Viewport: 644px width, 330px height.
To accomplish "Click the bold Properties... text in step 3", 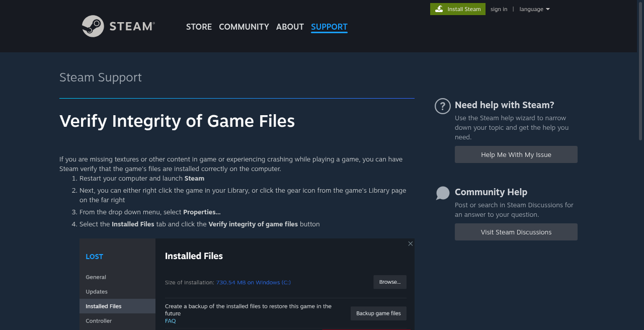I will (x=202, y=212).
